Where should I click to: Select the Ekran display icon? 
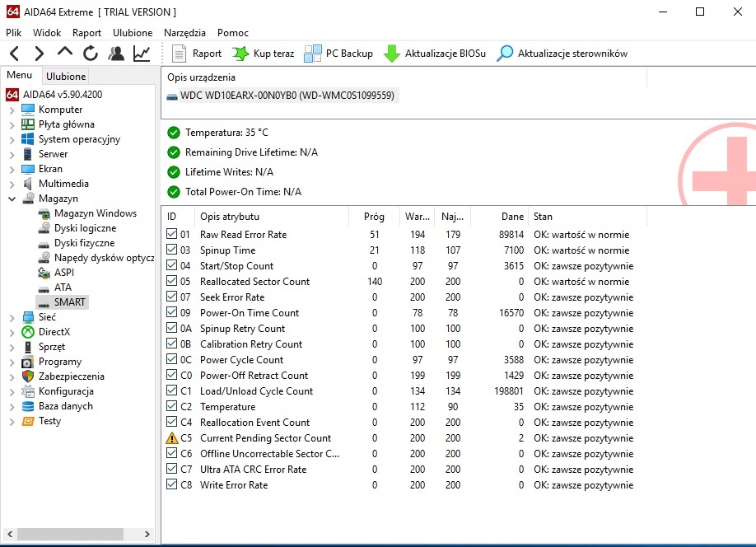(x=28, y=169)
